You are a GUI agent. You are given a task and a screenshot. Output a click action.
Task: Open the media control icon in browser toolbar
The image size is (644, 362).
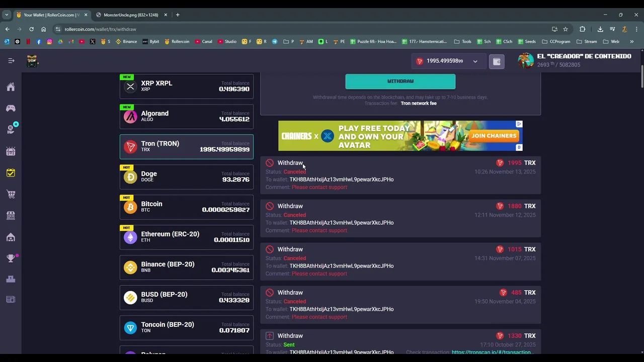(x=612, y=29)
